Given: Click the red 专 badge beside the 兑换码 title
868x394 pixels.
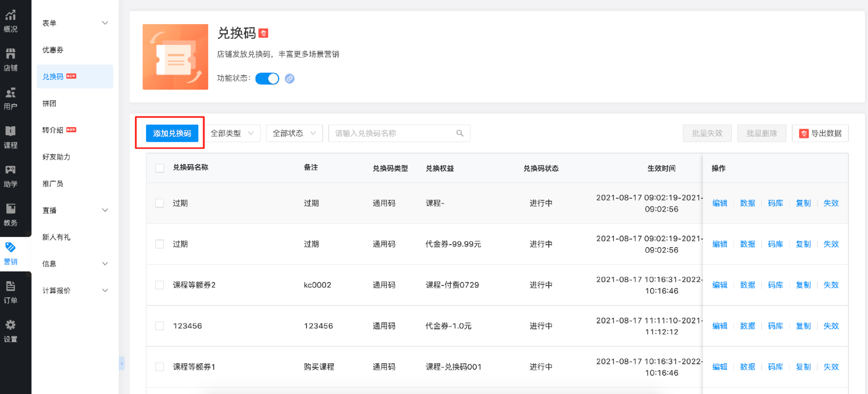Looking at the screenshot, I should pos(263,33).
